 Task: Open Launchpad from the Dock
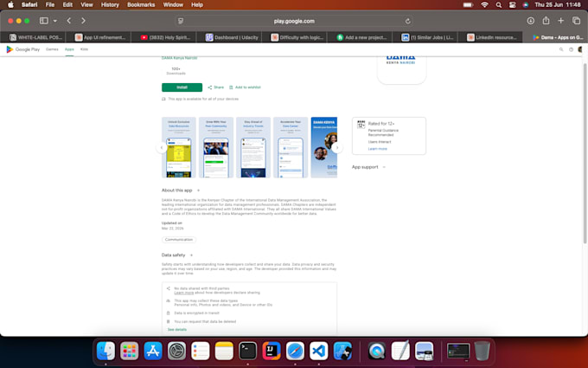tap(130, 351)
